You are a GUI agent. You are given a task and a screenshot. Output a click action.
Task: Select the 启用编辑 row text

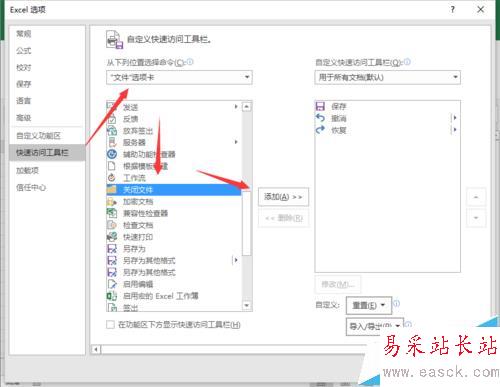(138, 284)
